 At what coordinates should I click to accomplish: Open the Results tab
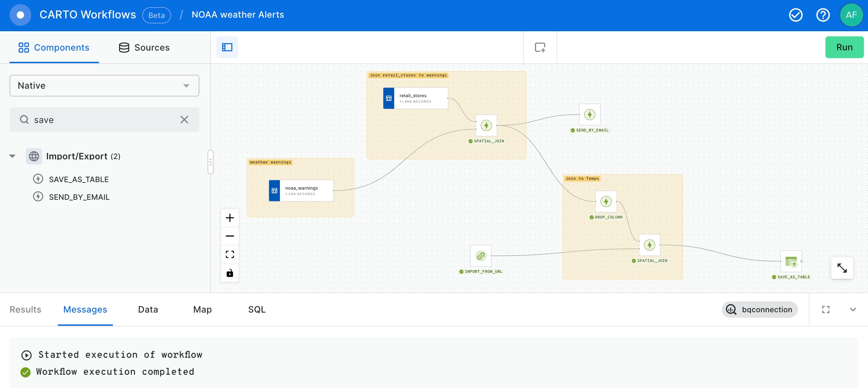coord(25,309)
